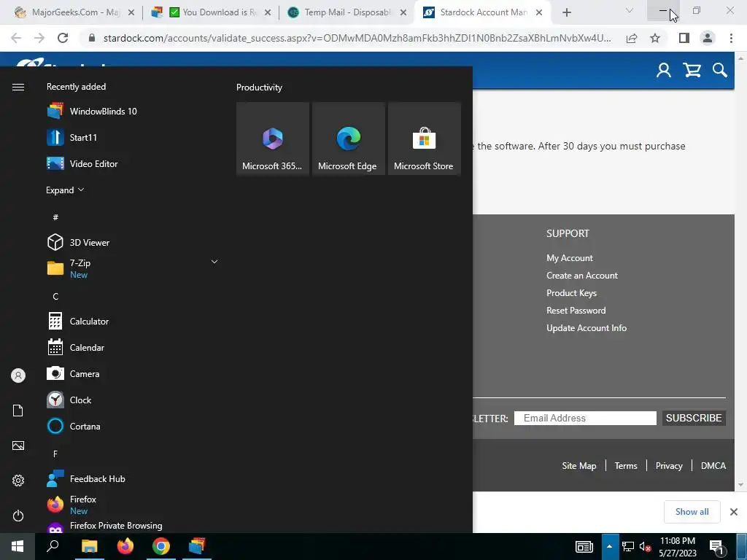Click the Windows Start button

pos(18,546)
